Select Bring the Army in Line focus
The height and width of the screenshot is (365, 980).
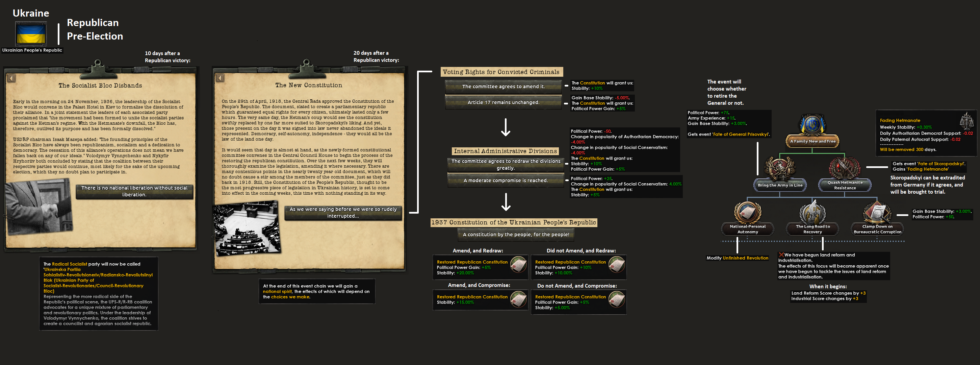pos(779,169)
